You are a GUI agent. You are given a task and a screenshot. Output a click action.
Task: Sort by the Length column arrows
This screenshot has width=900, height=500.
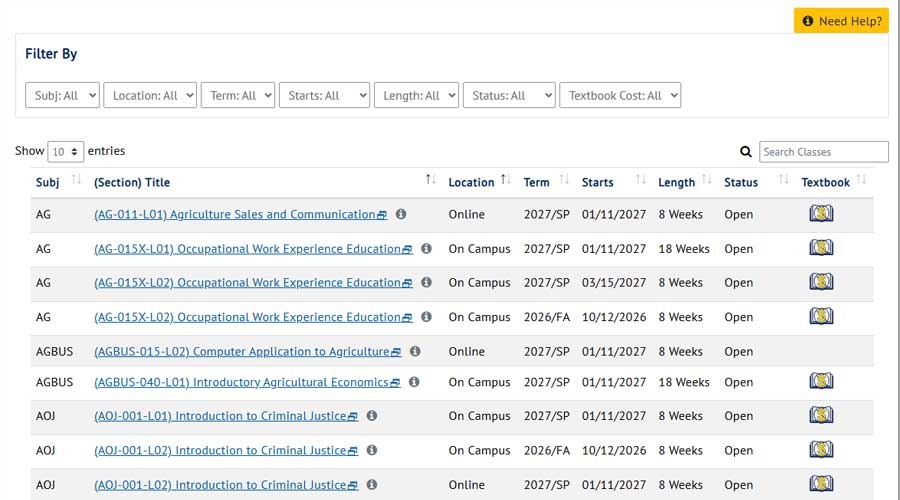coord(707,180)
